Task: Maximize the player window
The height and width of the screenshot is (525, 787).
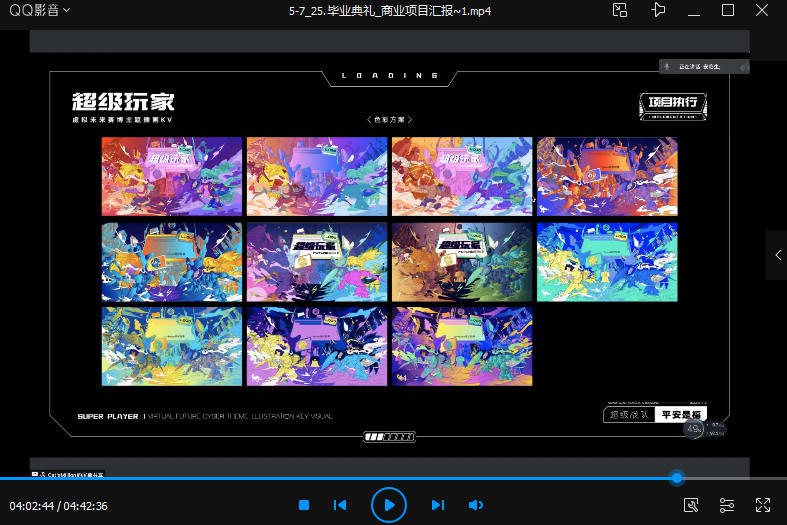Action: tap(728, 10)
